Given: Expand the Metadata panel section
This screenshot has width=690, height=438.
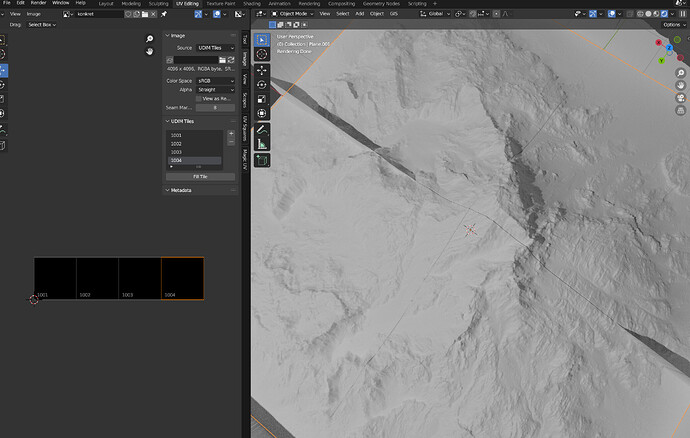Looking at the screenshot, I should (x=167, y=190).
